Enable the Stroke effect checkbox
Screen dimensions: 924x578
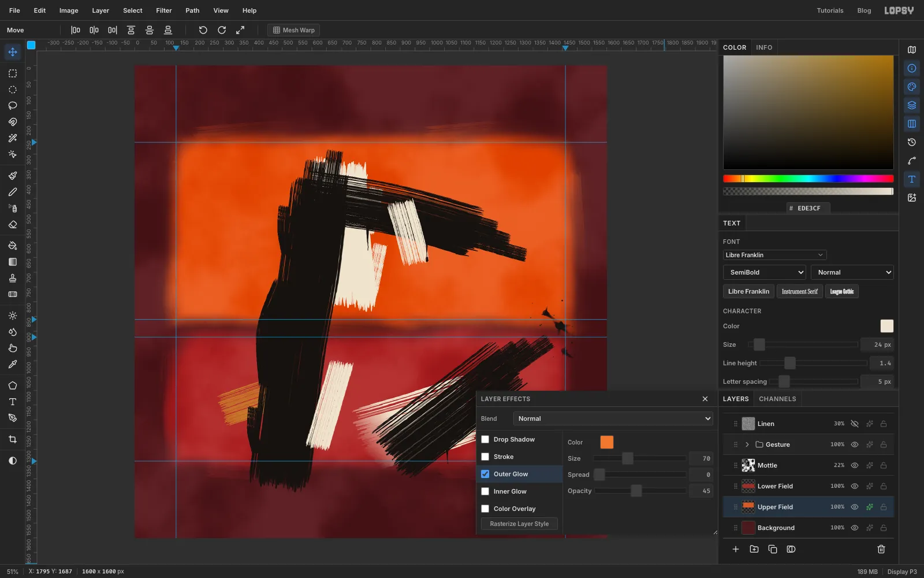coord(485,457)
